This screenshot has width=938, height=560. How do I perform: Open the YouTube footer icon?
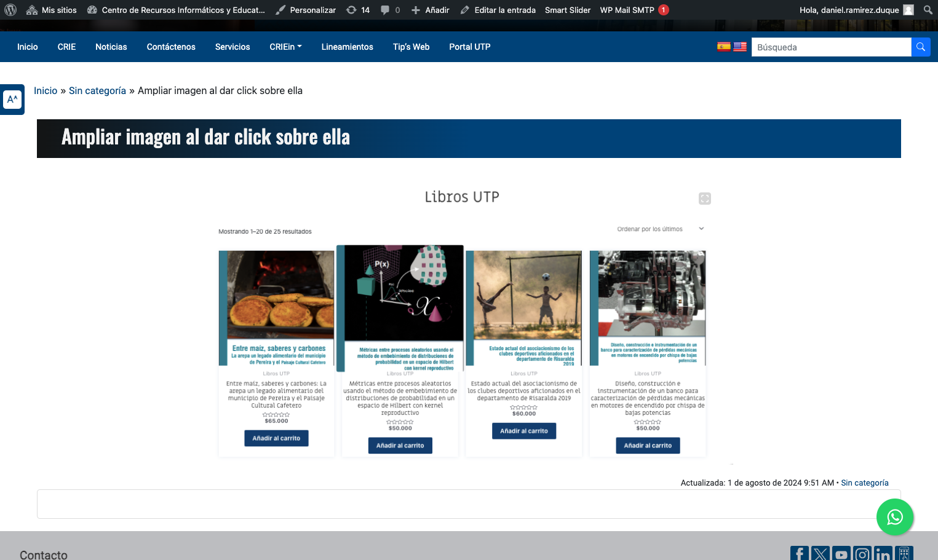[x=841, y=553]
